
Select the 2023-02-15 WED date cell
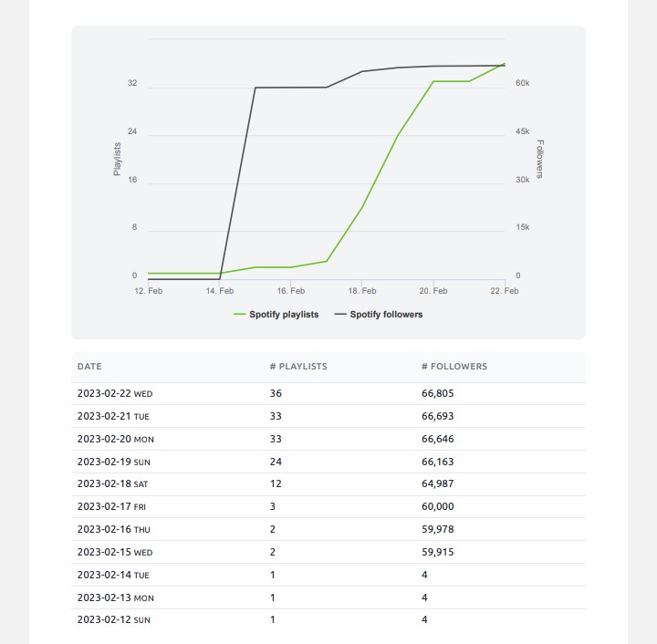pos(115,552)
